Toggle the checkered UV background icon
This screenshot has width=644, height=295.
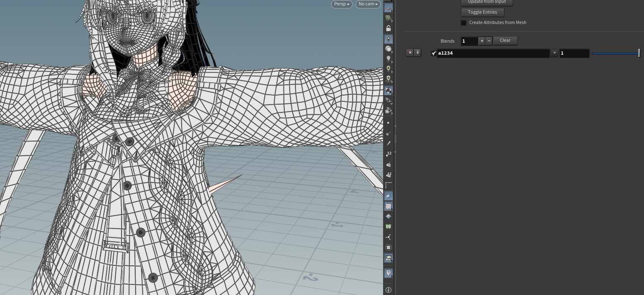[x=388, y=206]
